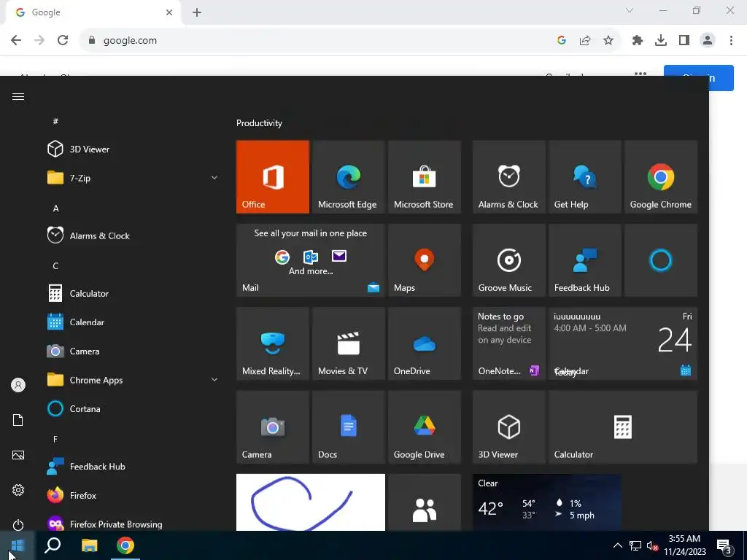Open the Power options button

18,525
